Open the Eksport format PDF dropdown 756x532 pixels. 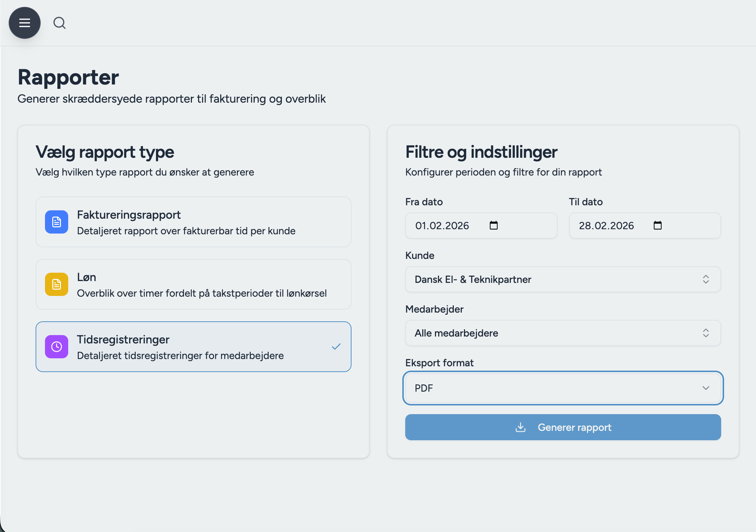tap(563, 388)
